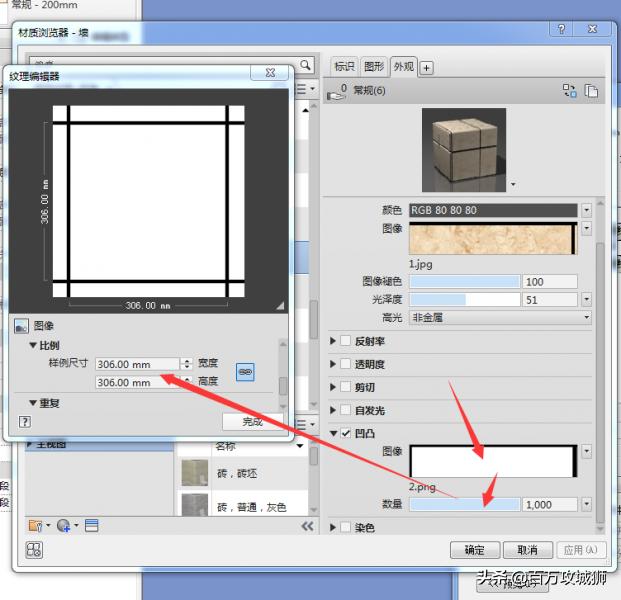The width and height of the screenshot is (621, 600).
Task: Open the 高光 非金属 dropdown
Action: coord(500,317)
